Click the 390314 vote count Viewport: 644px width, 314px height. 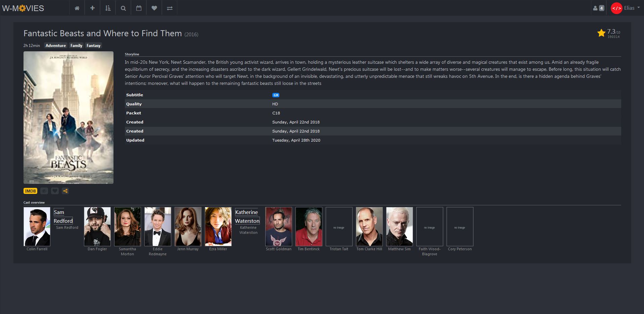[613, 37]
